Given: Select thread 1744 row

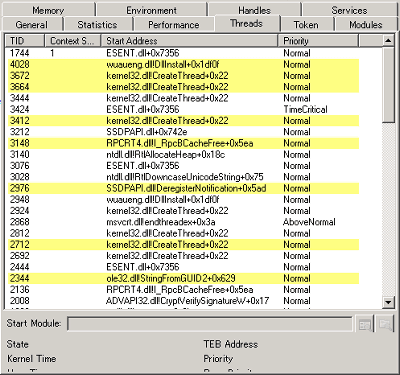Looking at the screenshot, I should [183, 53].
